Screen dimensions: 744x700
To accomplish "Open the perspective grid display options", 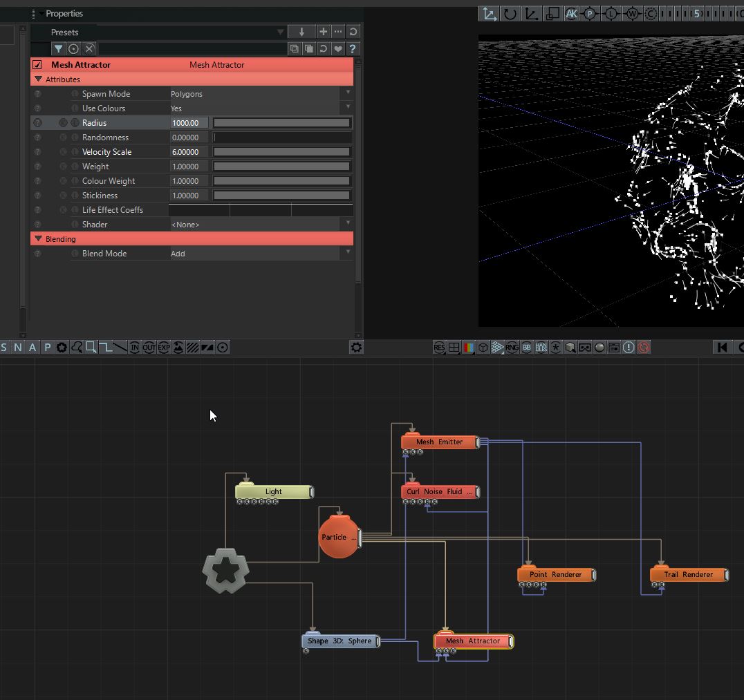I will point(497,348).
